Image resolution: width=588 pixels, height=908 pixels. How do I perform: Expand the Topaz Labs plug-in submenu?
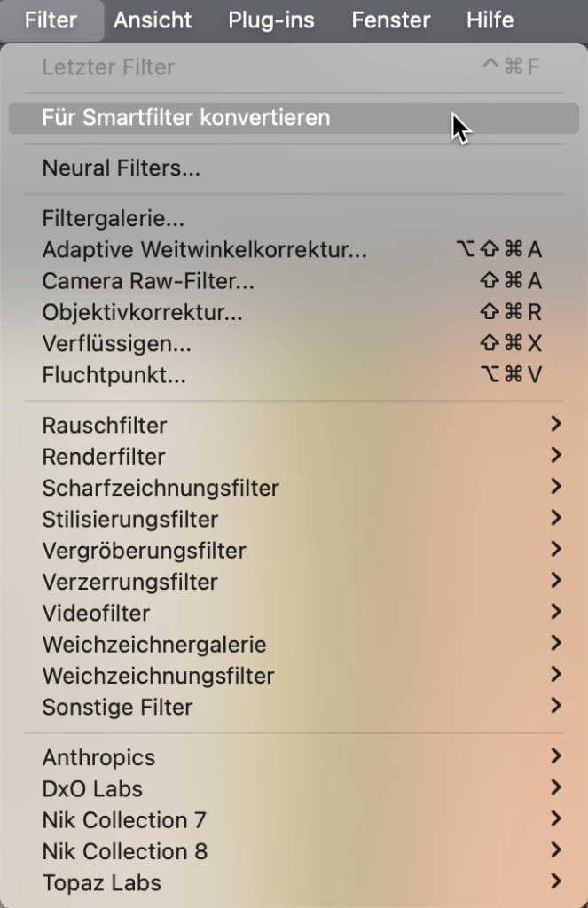pyautogui.click(x=294, y=883)
